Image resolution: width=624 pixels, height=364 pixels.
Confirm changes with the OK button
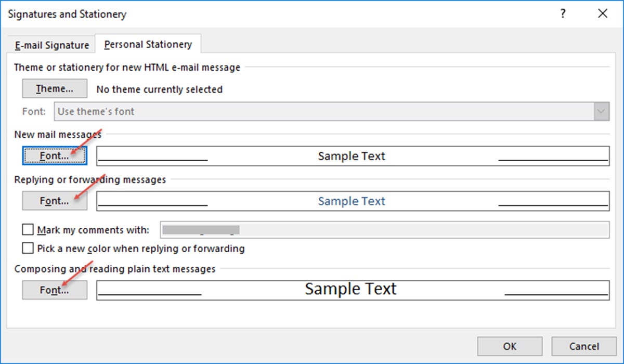click(x=509, y=346)
